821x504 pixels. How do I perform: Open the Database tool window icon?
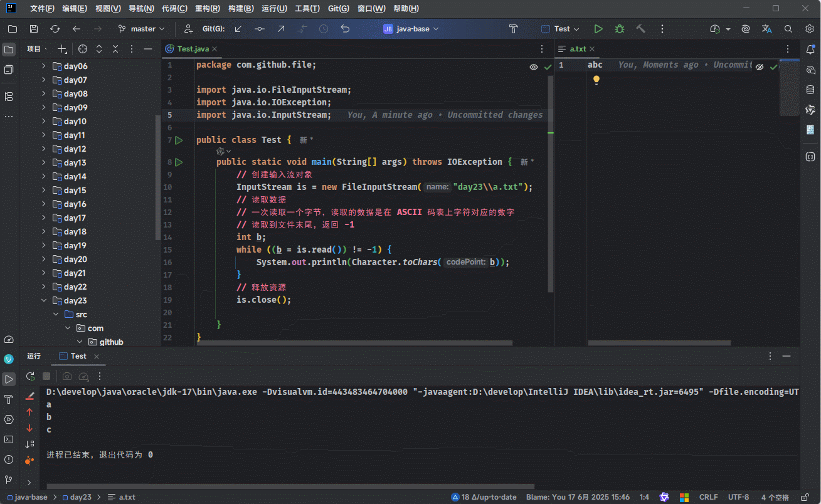810,90
